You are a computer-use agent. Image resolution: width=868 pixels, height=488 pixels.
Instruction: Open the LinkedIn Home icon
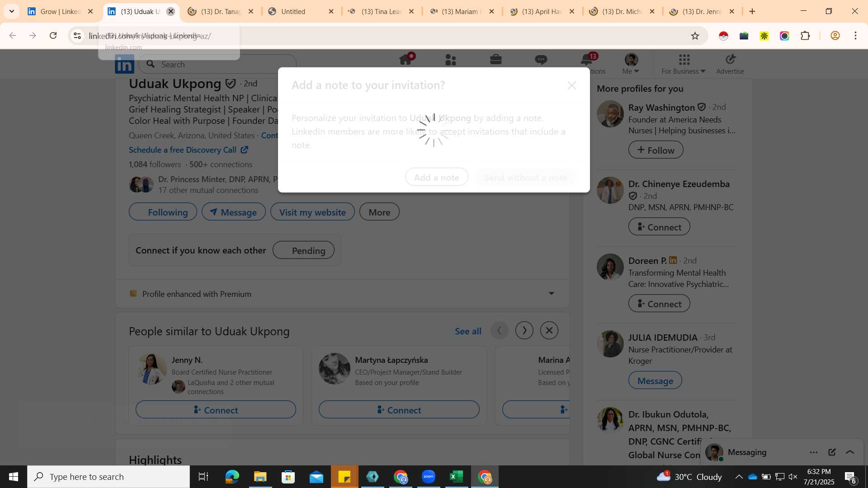coord(406,60)
